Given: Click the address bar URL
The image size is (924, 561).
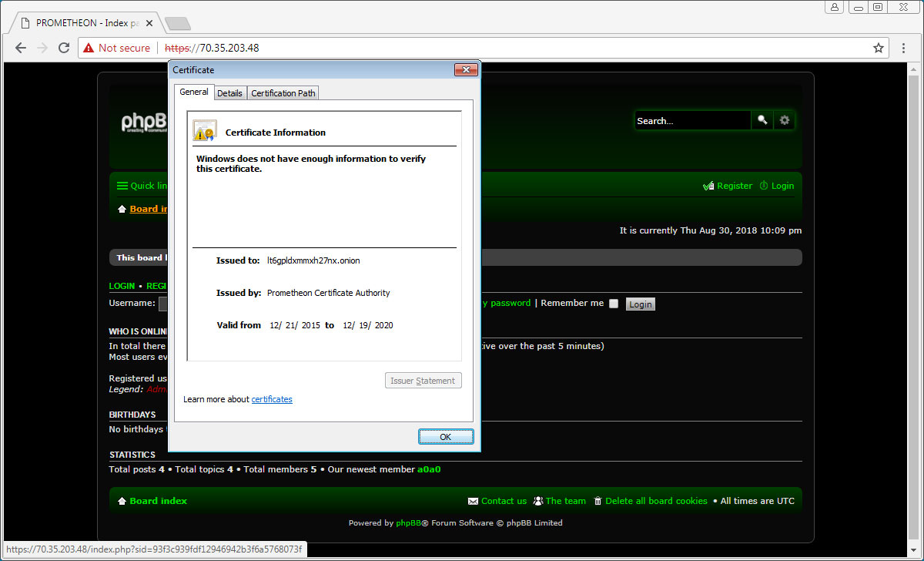Looking at the screenshot, I should point(212,48).
